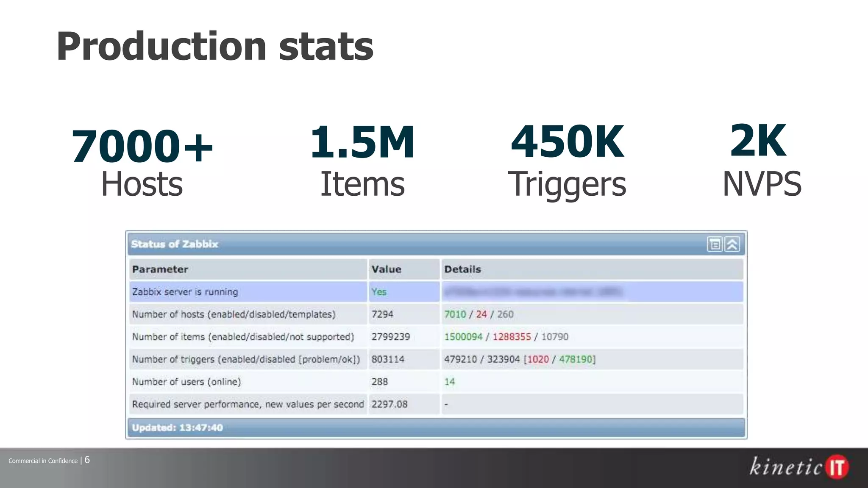Select 'Required server performance' parameter row

(436, 404)
